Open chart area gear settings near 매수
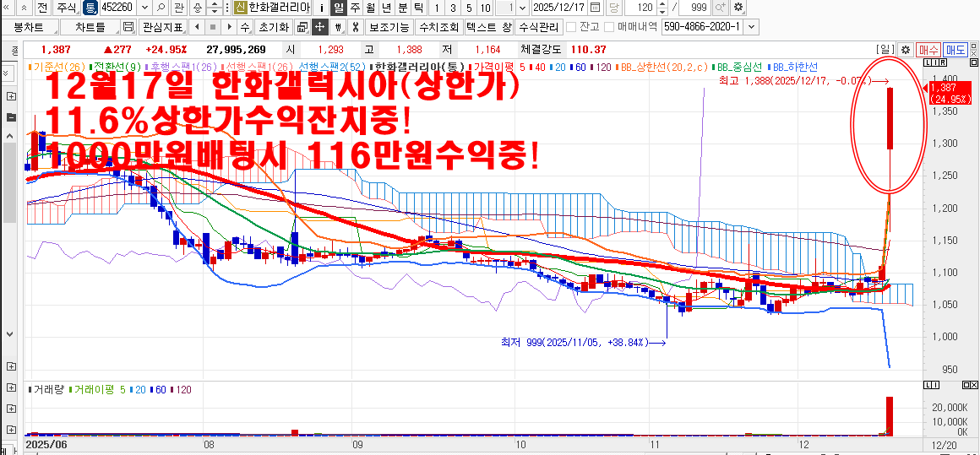The width and height of the screenshot is (980, 455). pos(906,50)
